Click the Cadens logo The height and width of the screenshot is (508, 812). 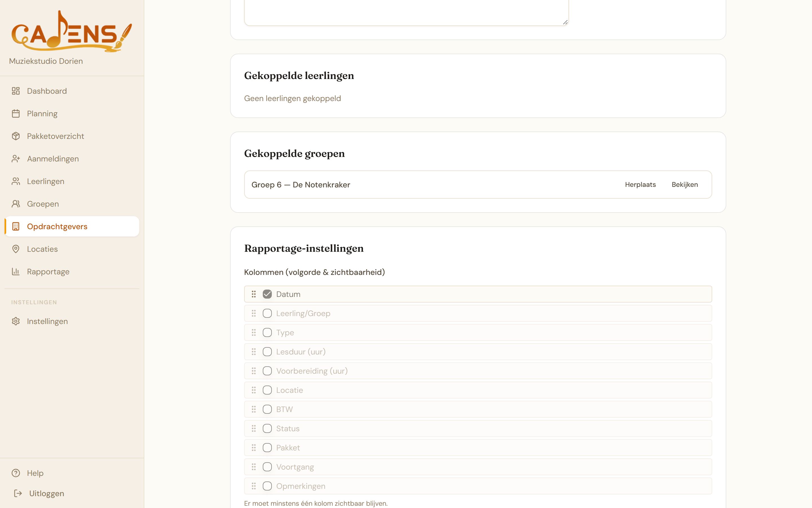[72, 31]
